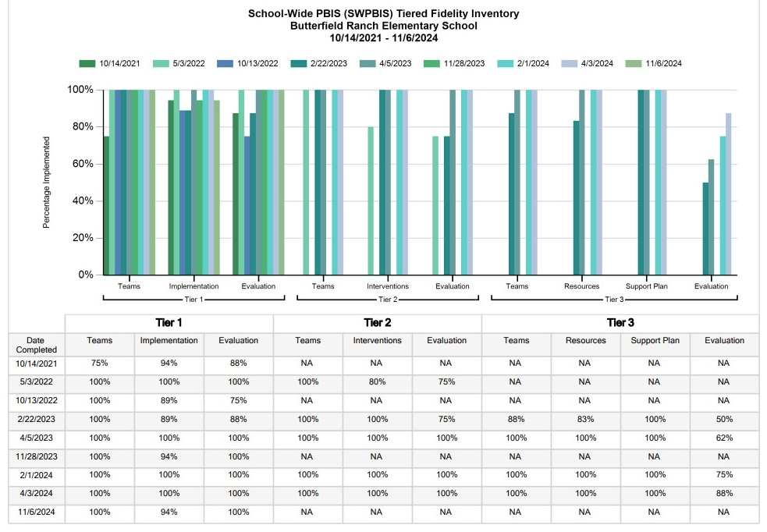Click the 5/3/2022 legend color swatch
Image resolution: width=767 pixels, height=532 pixels.
pyautogui.click(x=160, y=64)
